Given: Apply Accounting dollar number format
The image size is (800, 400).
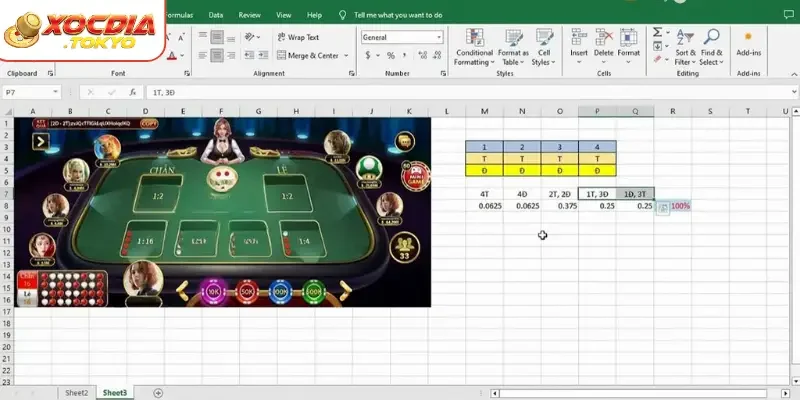Looking at the screenshot, I should click(368, 55).
